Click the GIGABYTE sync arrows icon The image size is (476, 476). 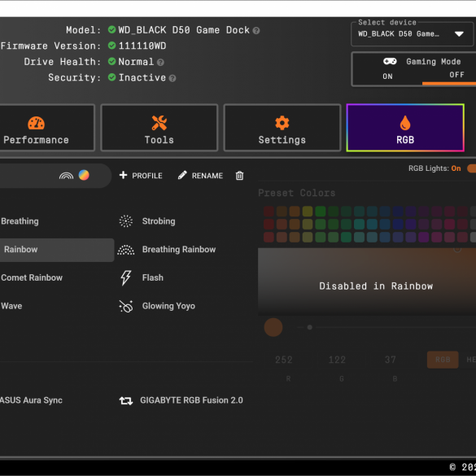[x=125, y=400]
